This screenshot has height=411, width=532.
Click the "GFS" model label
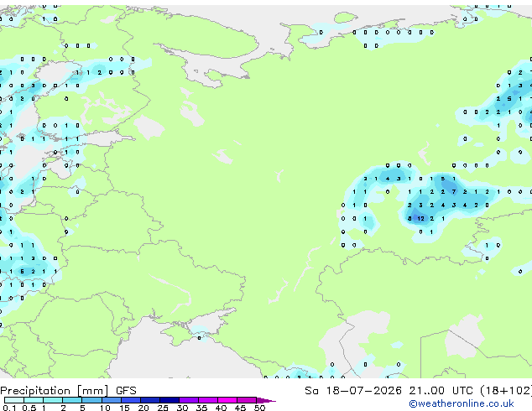tap(126, 391)
